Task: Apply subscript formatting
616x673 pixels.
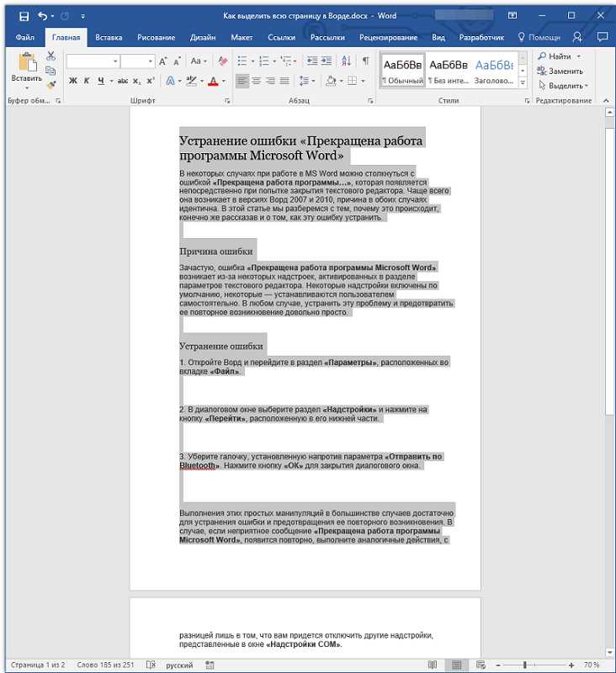Action: click(136, 81)
